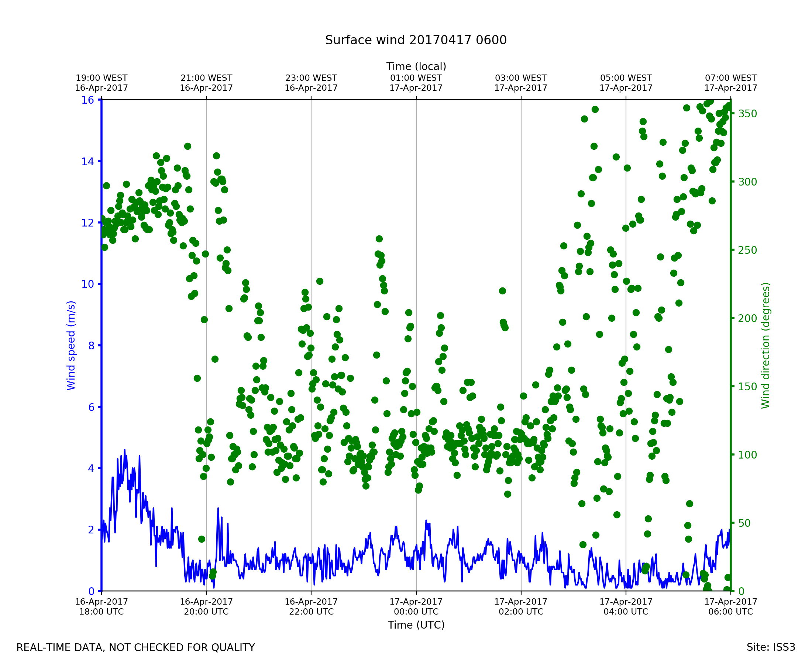
Task: Click the chart title 'Surface wind 20170417 0600'
Action: pos(416,40)
